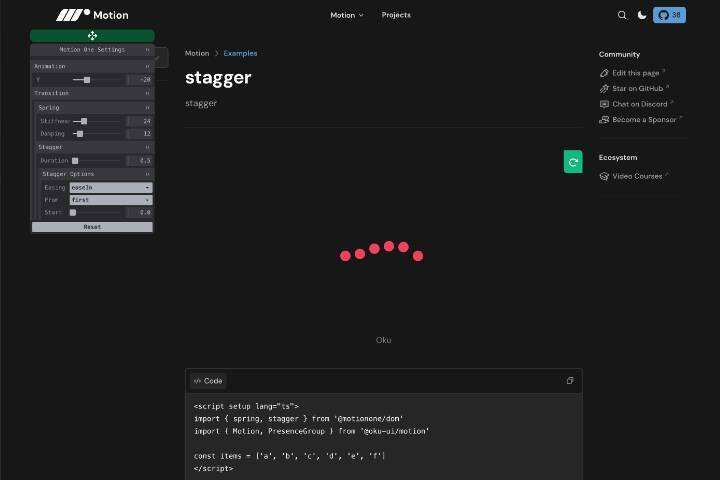Collapse the Stagger Options section
The height and width of the screenshot is (480, 720).
(96, 174)
